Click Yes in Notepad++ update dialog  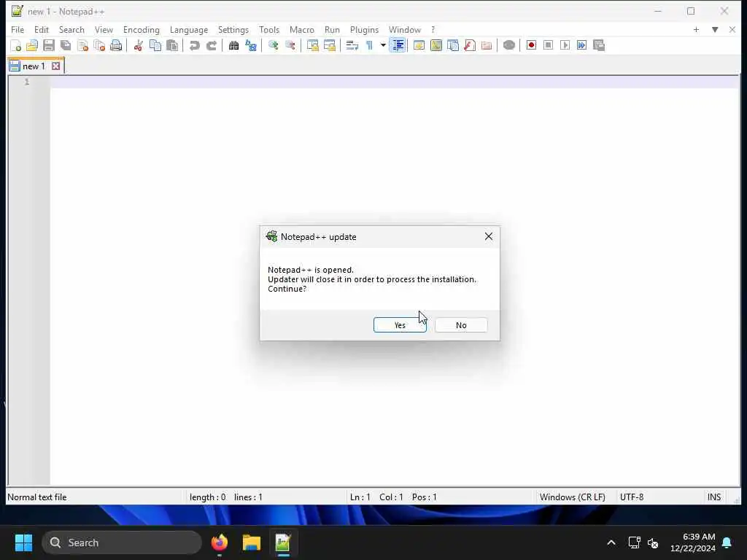(400, 324)
